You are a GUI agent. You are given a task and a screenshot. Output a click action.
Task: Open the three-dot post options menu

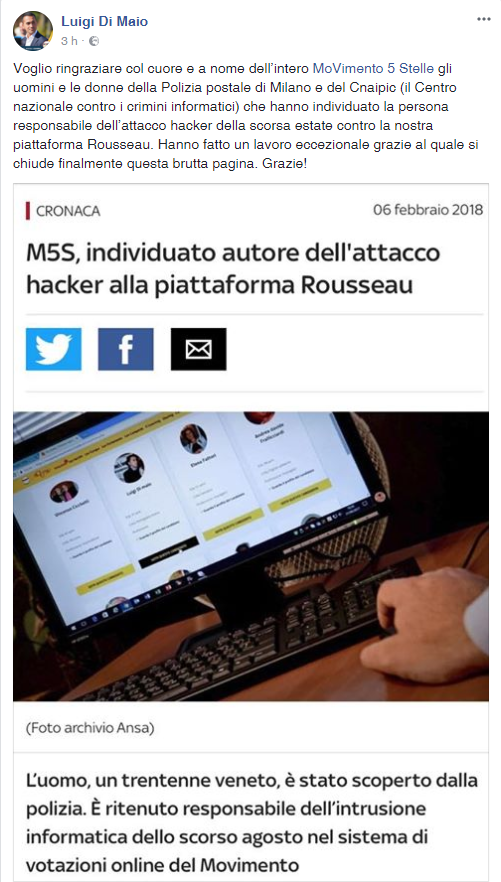point(484,19)
